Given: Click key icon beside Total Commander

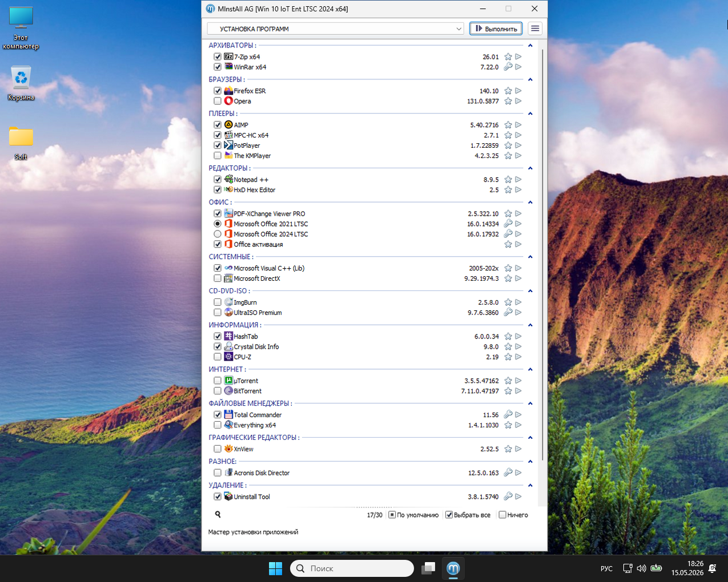Looking at the screenshot, I should (508, 415).
